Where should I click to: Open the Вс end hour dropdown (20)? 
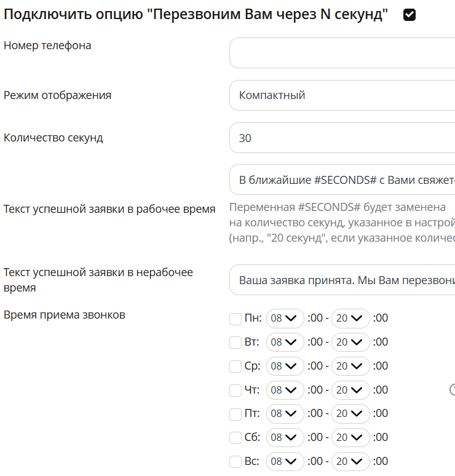(x=350, y=461)
